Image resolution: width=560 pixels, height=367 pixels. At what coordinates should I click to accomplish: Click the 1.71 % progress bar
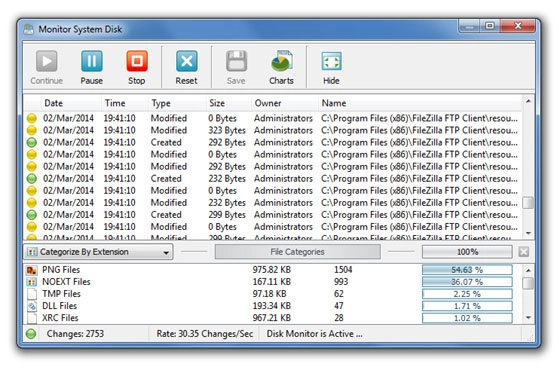point(467,306)
